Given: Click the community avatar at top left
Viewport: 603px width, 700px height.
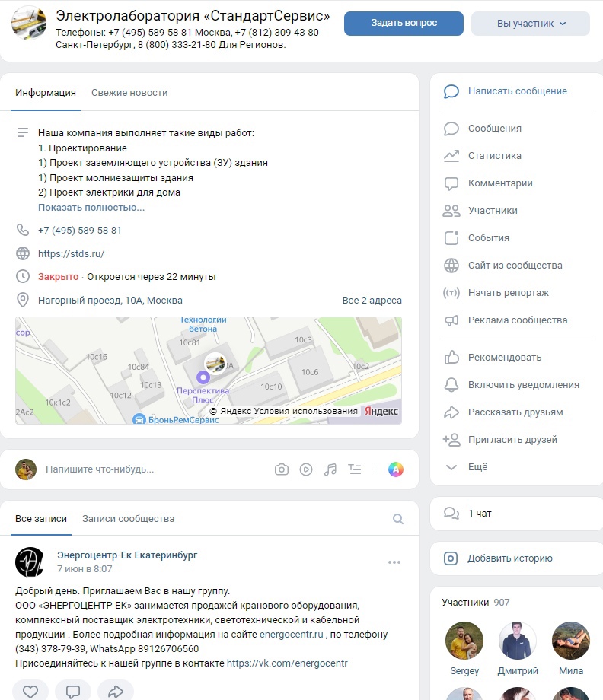Looking at the screenshot, I should [x=29, y=23].
